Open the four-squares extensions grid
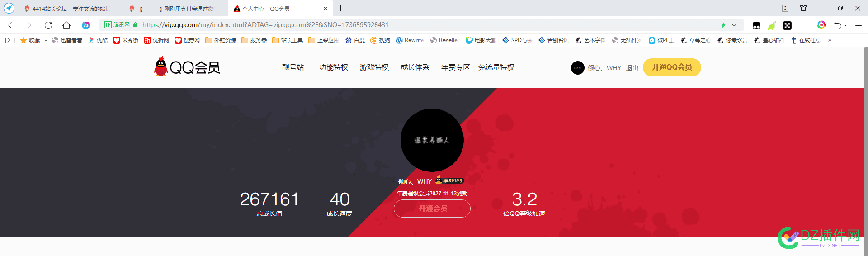Viewport: 868px width, 256px height. pos(803,25)
